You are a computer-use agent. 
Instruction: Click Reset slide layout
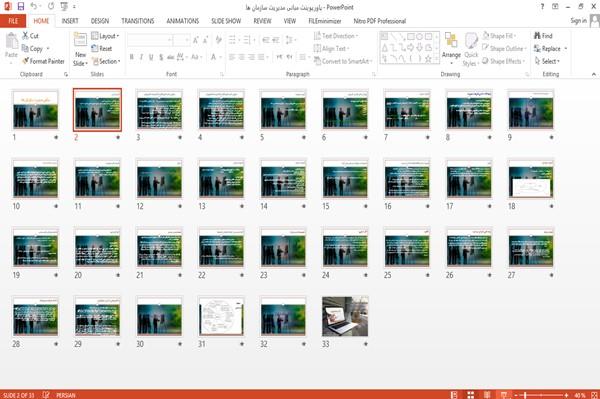coord(102,49)
